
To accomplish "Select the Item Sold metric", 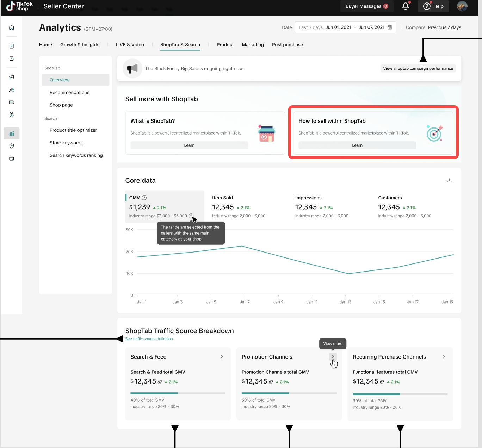I will (x=239, y=207).
